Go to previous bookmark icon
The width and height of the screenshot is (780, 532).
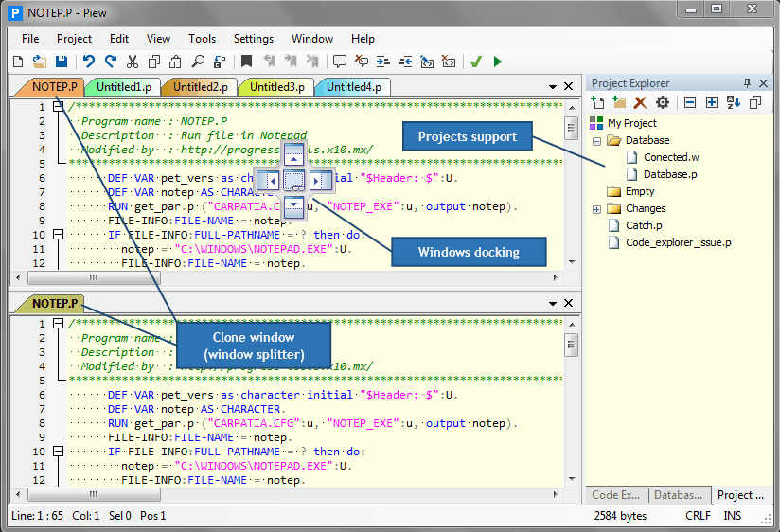point(269,62)
